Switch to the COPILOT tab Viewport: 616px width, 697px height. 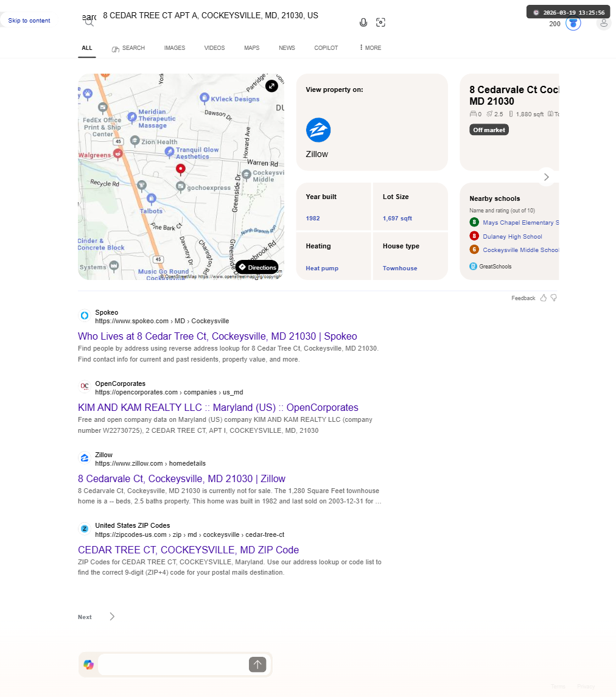point(326,47)
